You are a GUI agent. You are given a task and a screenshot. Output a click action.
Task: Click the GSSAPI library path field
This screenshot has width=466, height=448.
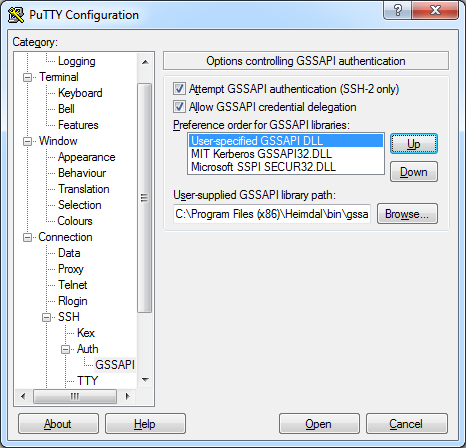[x=272, y=214]
